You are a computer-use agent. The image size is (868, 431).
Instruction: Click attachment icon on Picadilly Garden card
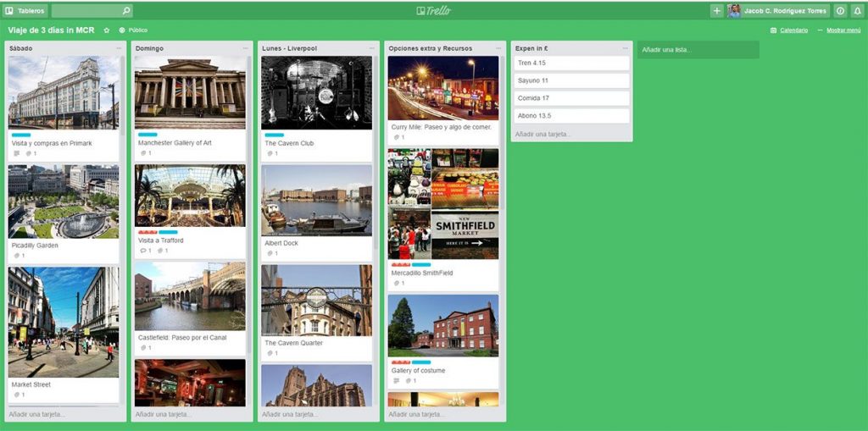pyautogui.click(x=19, y=256)
